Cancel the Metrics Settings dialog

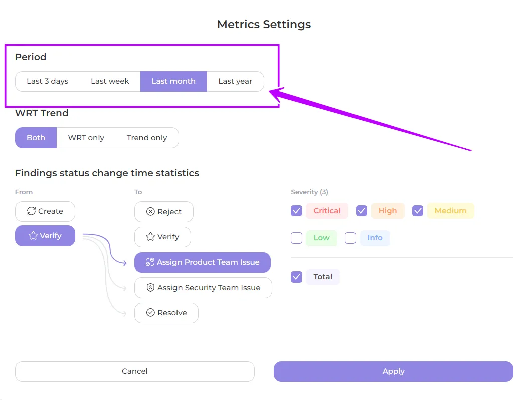(x=135, y=371)
